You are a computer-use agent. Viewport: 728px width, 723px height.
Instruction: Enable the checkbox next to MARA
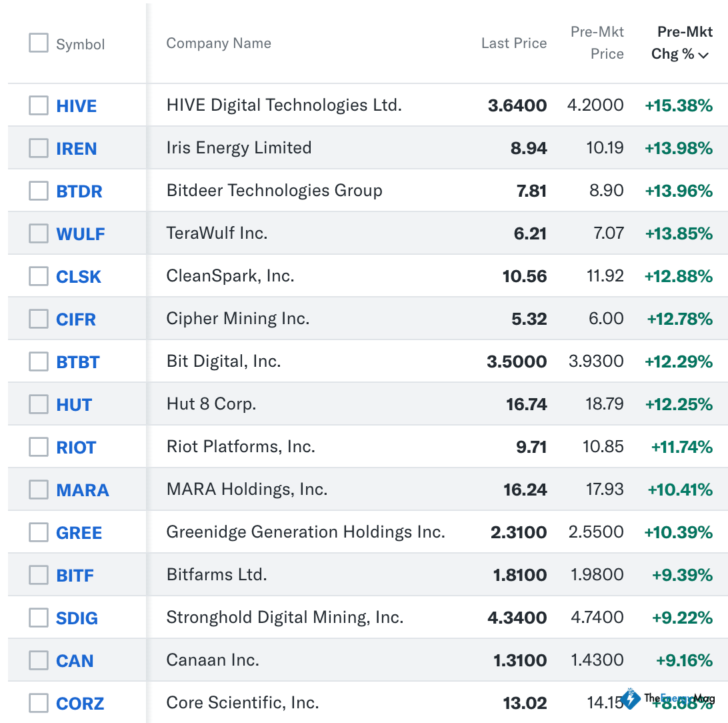39,490
